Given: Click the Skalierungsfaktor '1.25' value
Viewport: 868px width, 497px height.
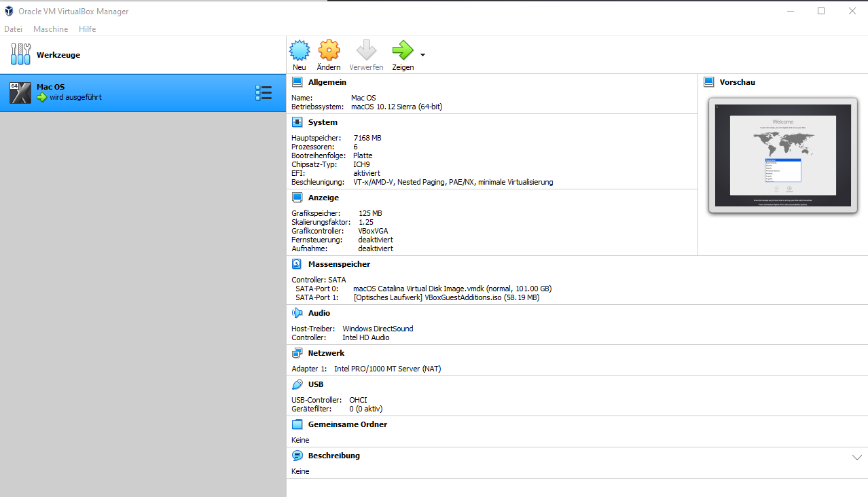Looking at the screenshot, I should pos(366,222).
